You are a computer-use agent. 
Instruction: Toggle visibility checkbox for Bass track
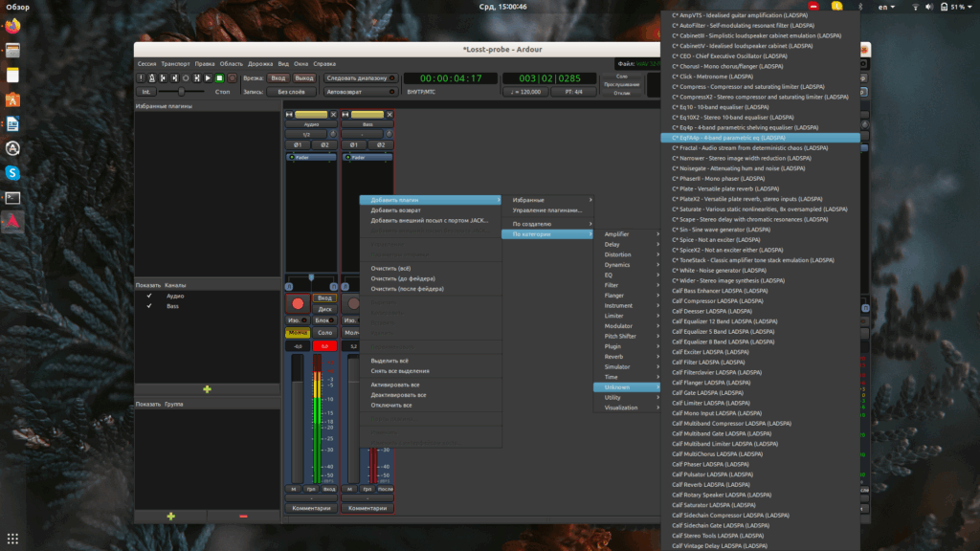click(x=148, y=306)
